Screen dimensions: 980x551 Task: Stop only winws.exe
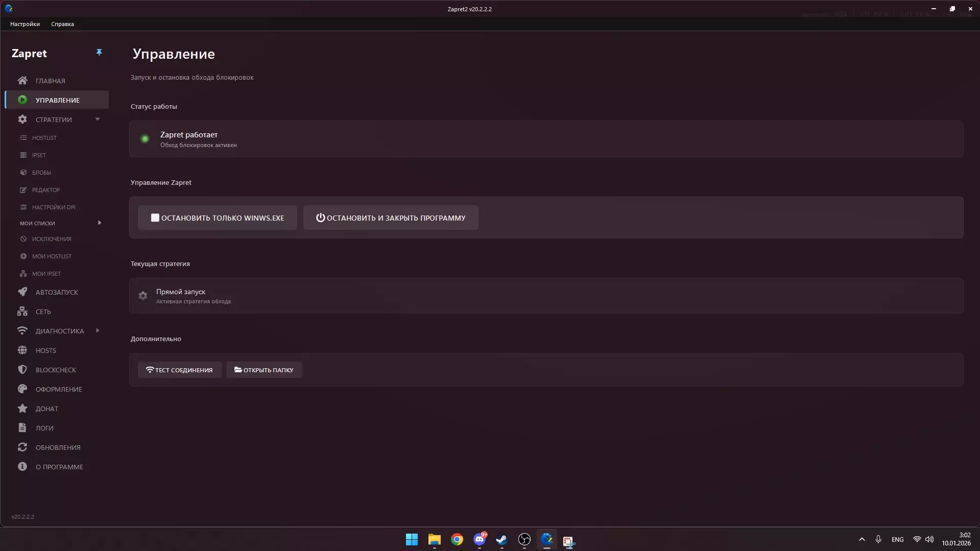[x=218, y=218]
